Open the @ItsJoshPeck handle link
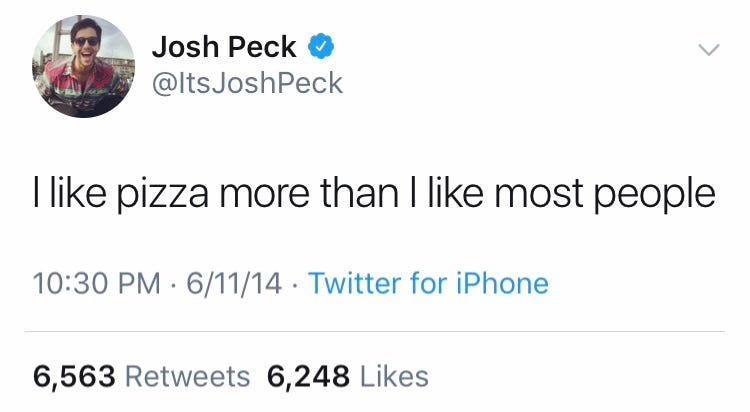 tap(246, 83)
